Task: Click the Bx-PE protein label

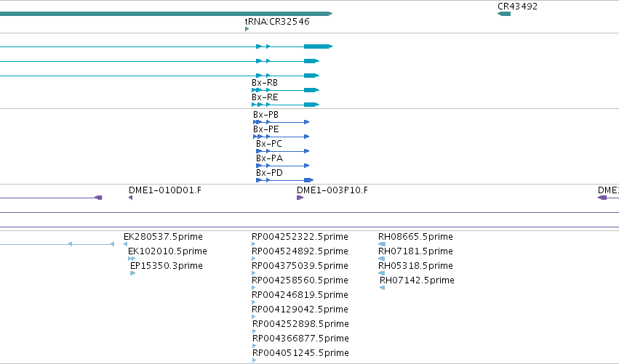Action: point(265,129)
